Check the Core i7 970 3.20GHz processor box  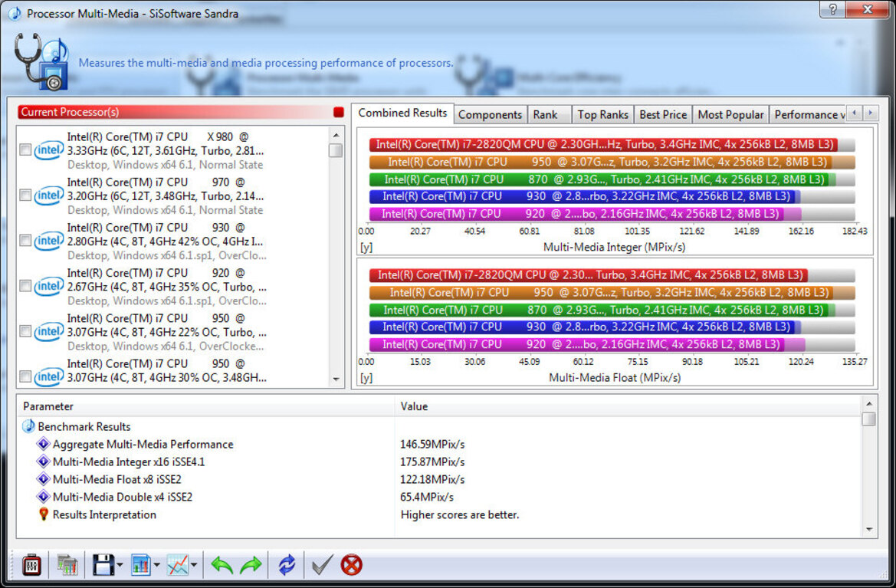pyautogui.click(x=25, y=195)
